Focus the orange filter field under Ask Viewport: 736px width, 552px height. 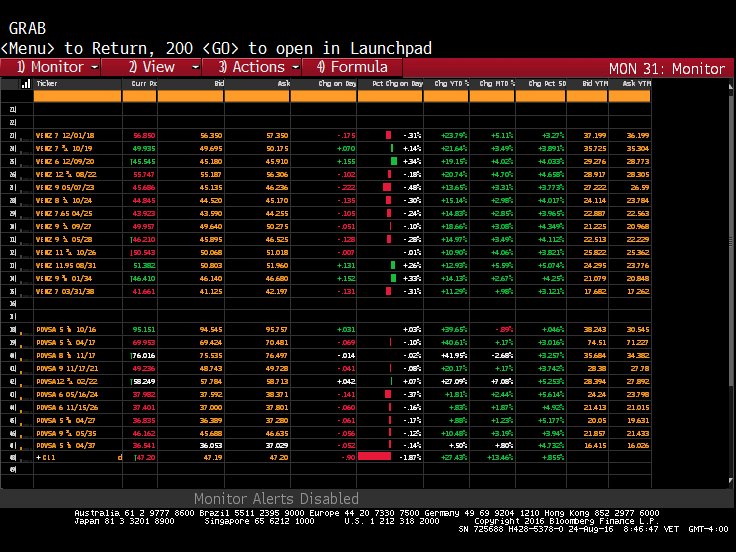[x=257, y=96]
